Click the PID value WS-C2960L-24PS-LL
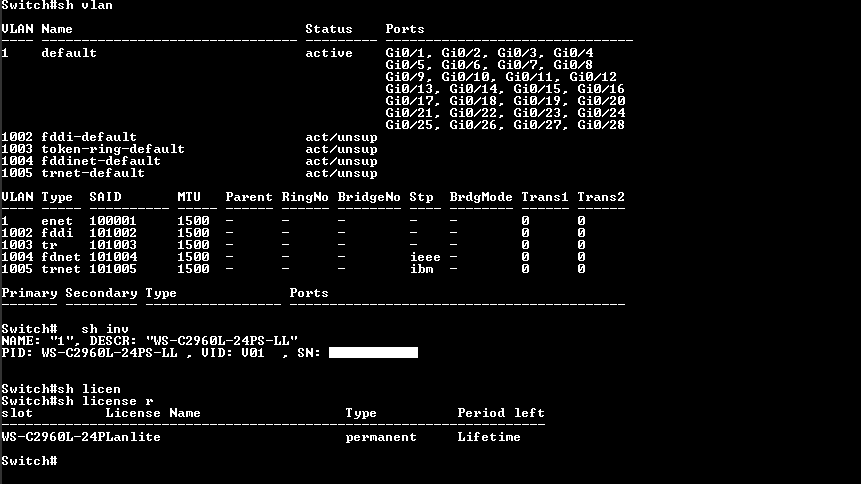 109,353
